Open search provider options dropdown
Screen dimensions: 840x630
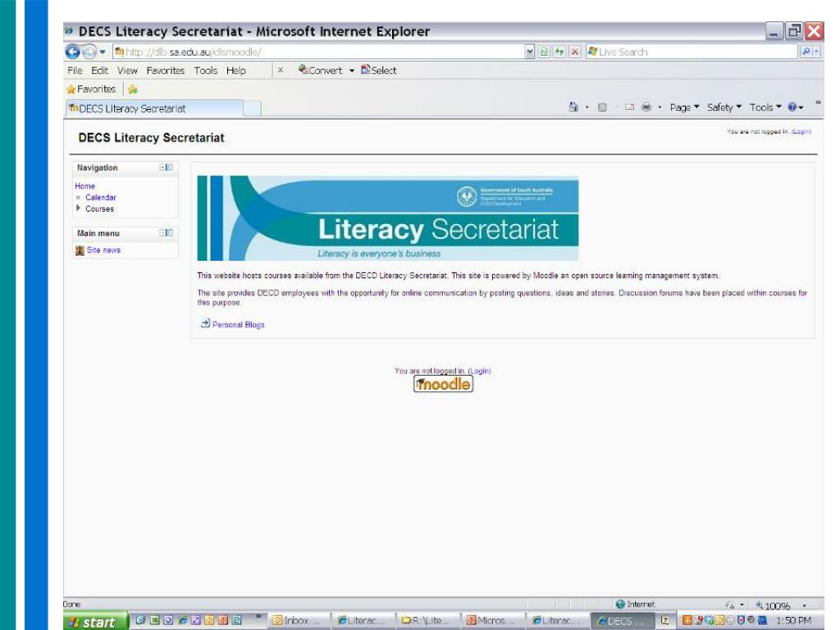pyautogui.click(x=817, y=52)
